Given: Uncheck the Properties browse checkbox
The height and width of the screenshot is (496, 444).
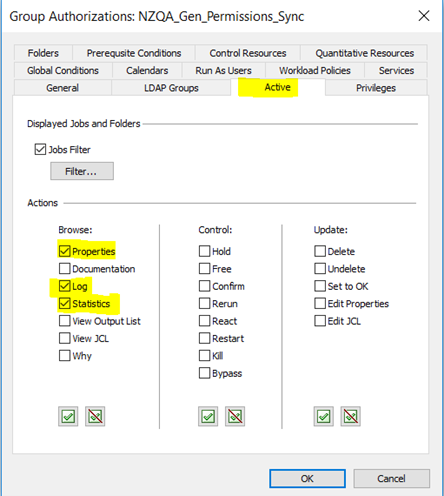Looking at the screenshot, I should tap(65, 251).
